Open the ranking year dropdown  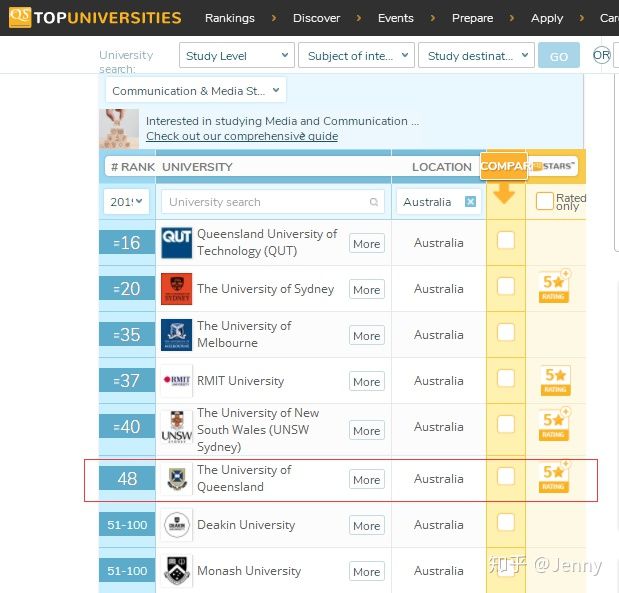tap(126, 202)
